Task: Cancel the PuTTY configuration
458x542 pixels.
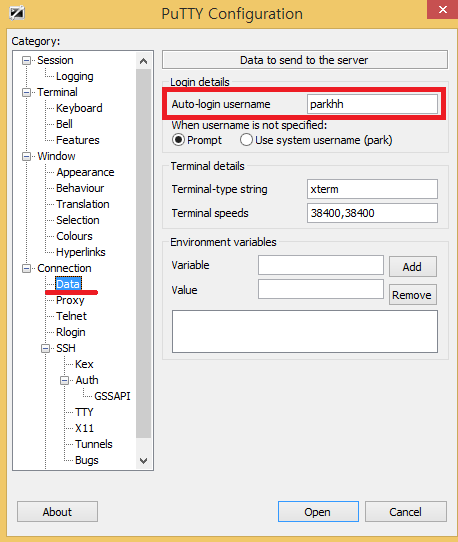Action: (x=406, y=512)
